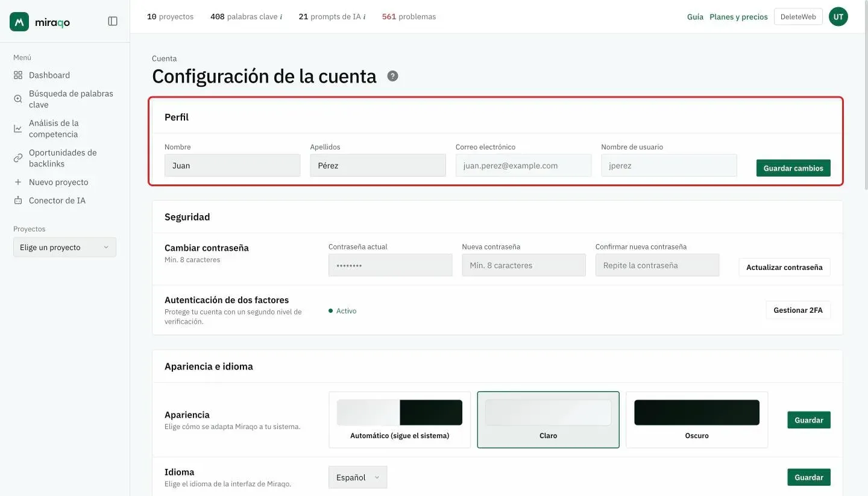The image size is (868, 496).
Task: Click the "Activo" 2FA status text
Action: coord(346,311)
